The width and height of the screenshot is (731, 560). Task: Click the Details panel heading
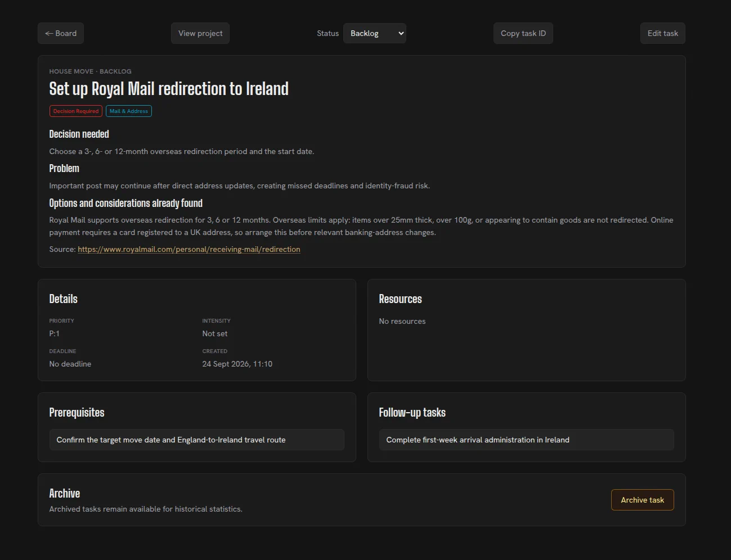64,299
